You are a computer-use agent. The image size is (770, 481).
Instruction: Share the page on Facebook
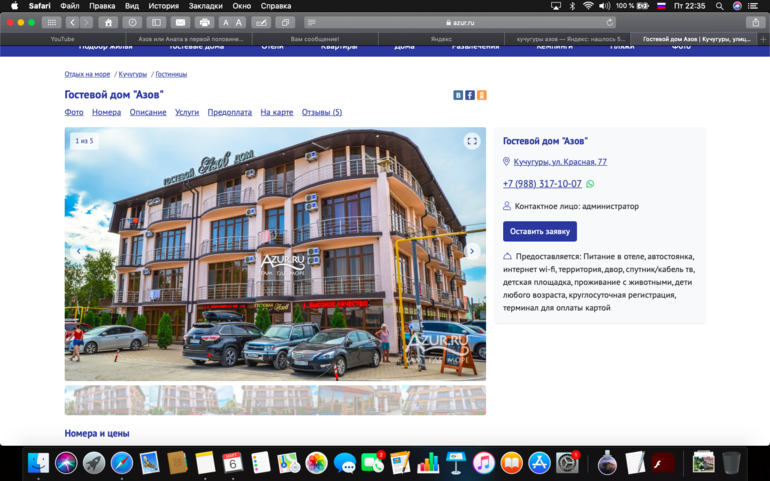[x=470, y=95]
